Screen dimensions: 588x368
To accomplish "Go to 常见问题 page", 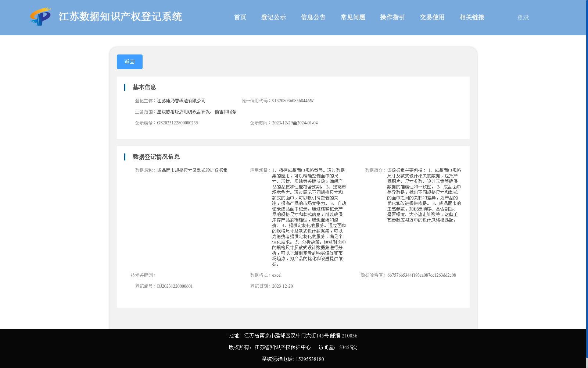I will click(353, 17).
